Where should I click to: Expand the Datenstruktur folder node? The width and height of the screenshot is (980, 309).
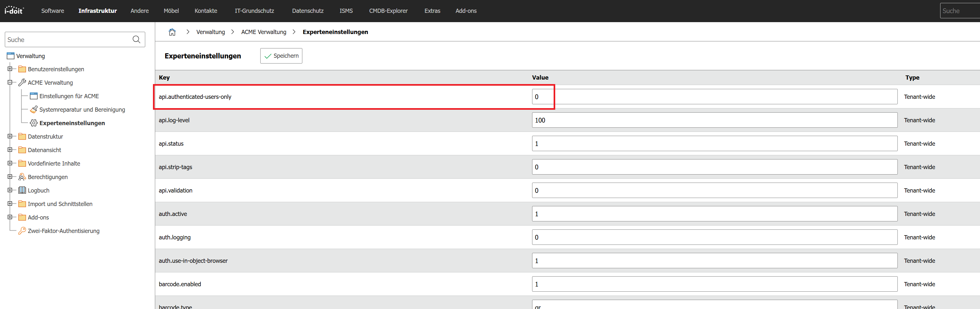10,136
